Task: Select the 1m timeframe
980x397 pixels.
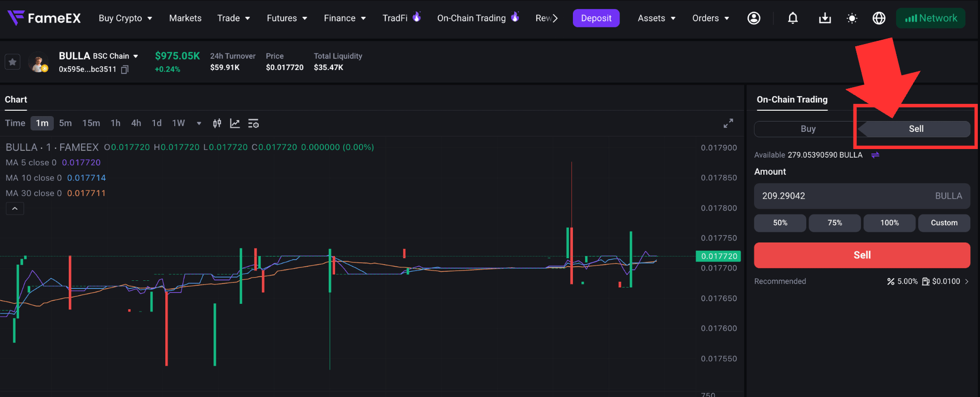Action: coord(42,123)
